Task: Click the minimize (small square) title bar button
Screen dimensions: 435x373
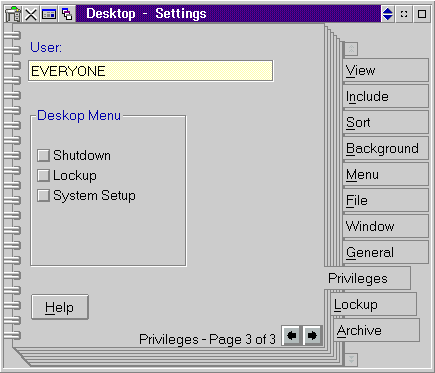Action: click(x=404, y=14)
